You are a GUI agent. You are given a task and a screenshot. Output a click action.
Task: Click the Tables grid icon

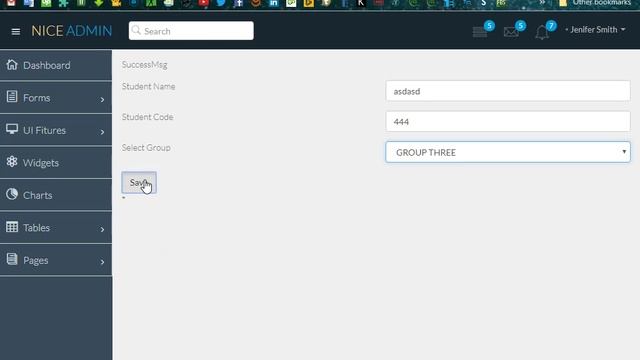[x=12, y=227]
